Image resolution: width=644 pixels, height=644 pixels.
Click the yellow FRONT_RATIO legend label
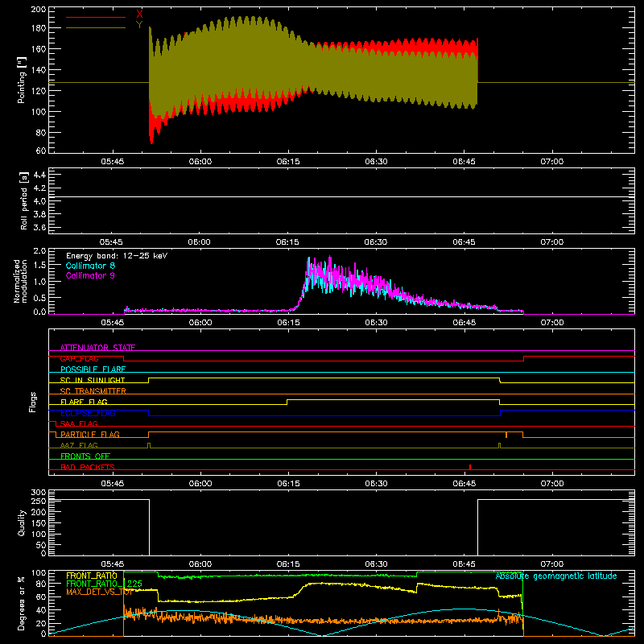(92, 576)
